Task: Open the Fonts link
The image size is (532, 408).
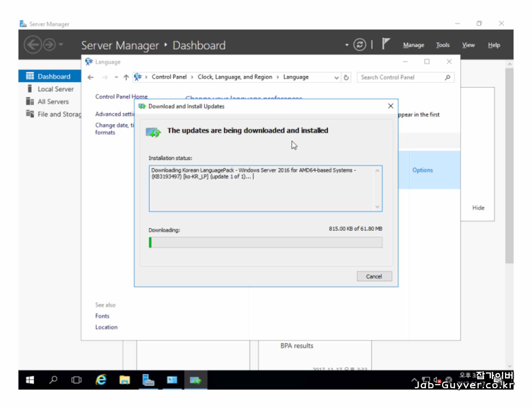Action: pos(102,316)
